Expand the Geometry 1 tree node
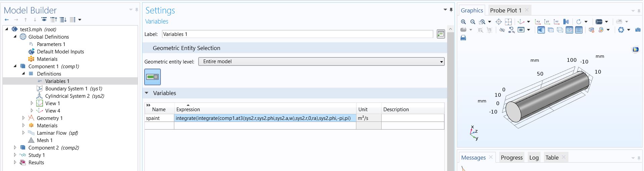 click(x=24, y=118)
